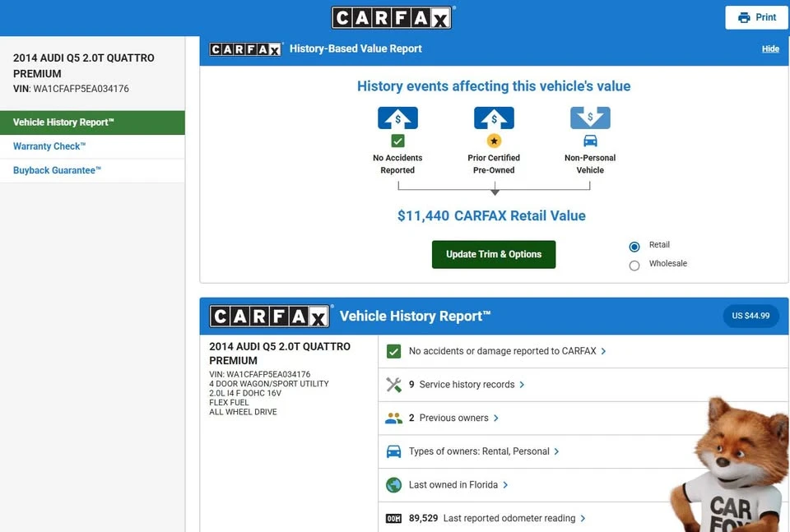Click the Prior Certified Pre-Owned label
Viewport: 790px width, 532px height.
click(494, 164)
